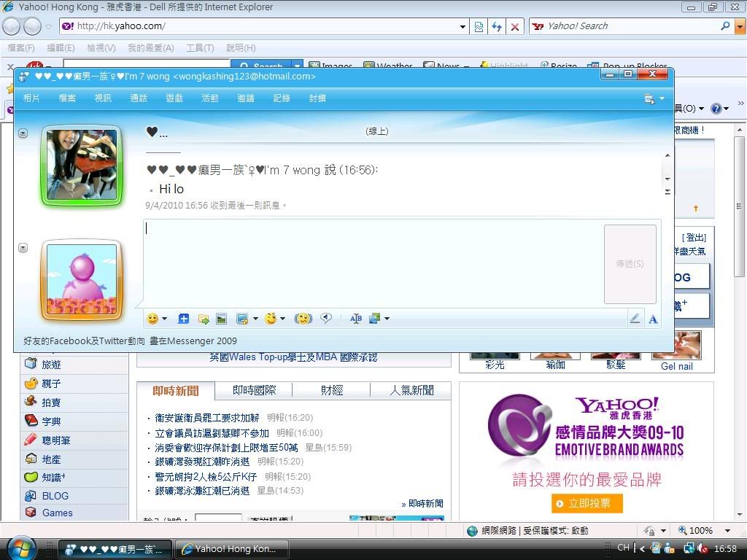Click the nudge icon in chat toolbar
Screen dimensions: 747x560
coord(303,319)
